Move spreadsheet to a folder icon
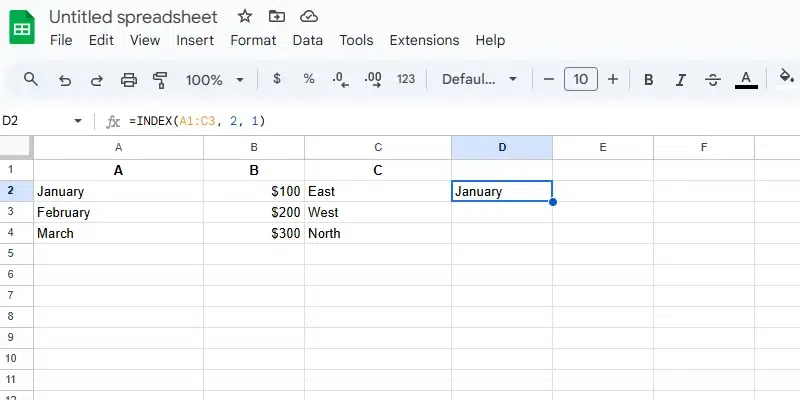 click(277, 16)
